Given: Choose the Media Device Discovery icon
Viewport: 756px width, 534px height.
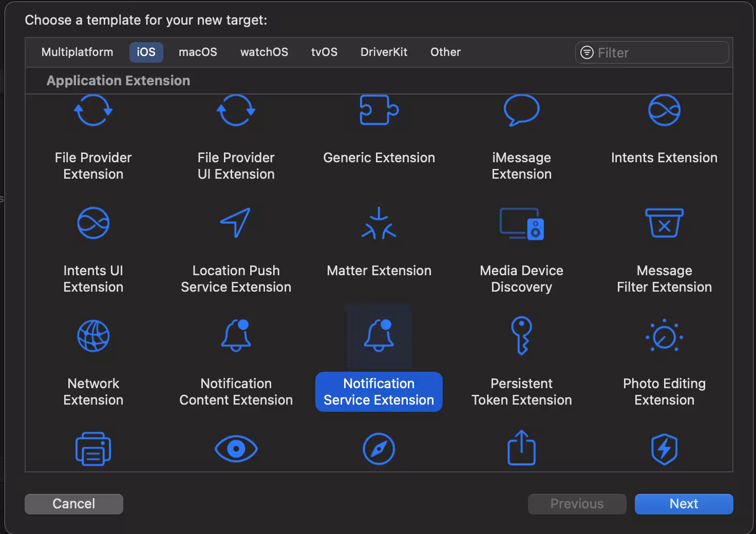Looking at the screenshot, I should pos(521,224).
